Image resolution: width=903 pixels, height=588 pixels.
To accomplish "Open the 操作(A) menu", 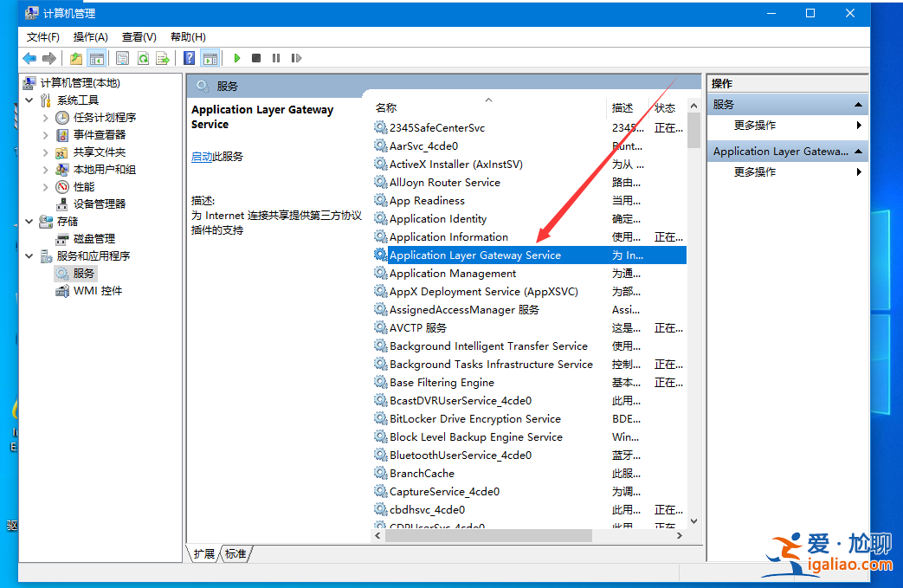I will pos(90,36).
